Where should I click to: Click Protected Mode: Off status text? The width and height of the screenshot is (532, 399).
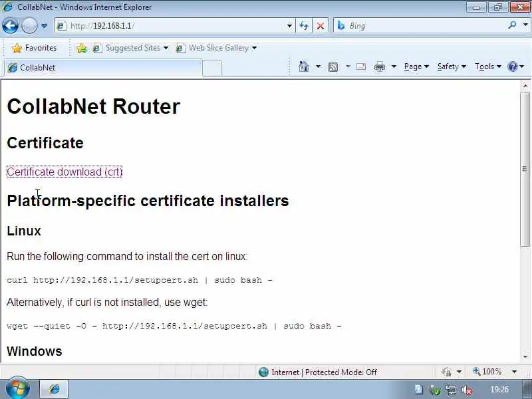341,372
